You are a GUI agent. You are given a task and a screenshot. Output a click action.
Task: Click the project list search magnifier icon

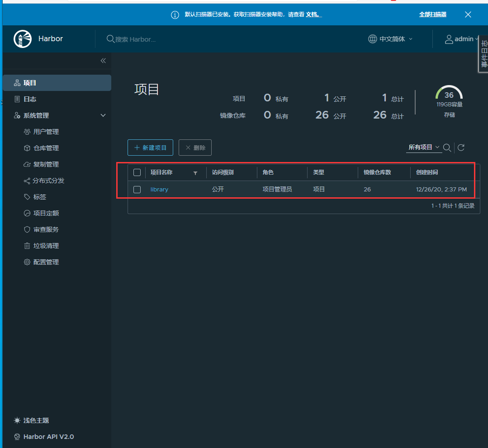(447, 148)
